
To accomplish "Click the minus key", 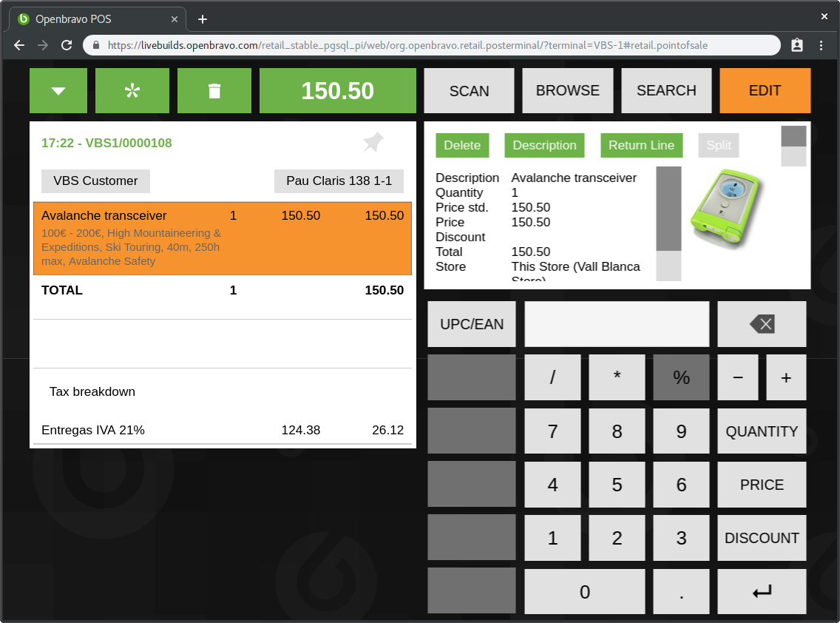I will [x=738, y=377].
